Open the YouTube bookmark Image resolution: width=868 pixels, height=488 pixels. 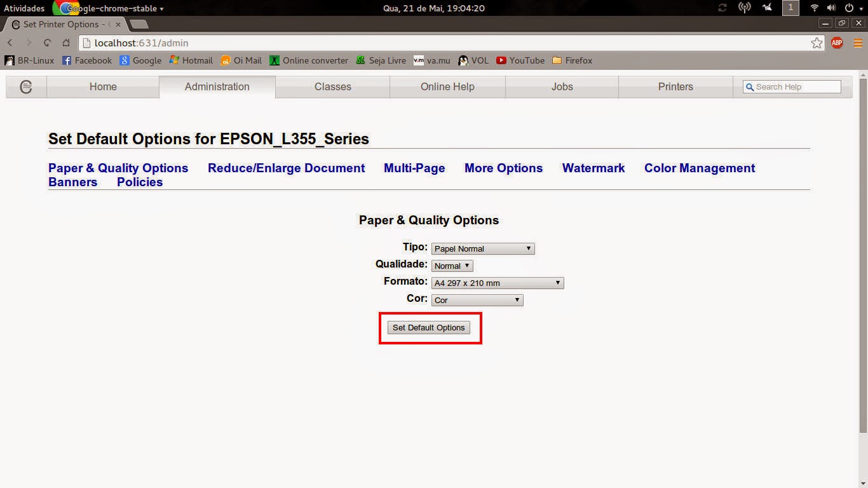(520, 60)
